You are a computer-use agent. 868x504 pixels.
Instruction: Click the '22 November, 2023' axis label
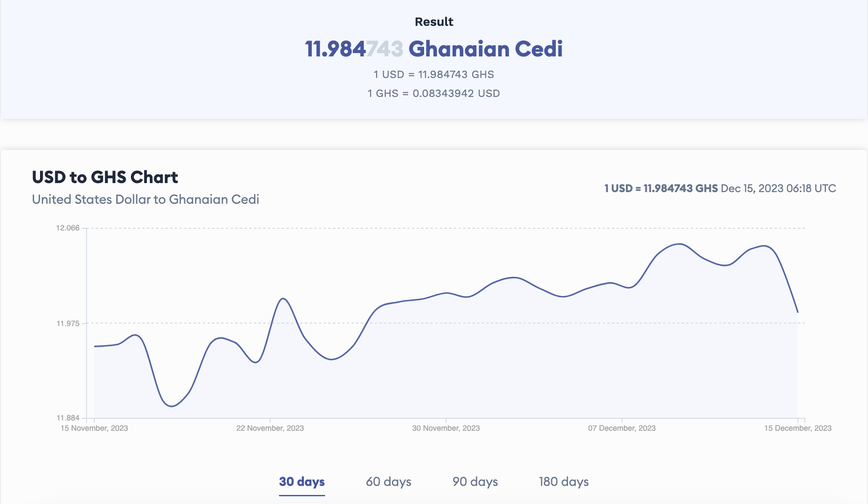pos(270,428)
